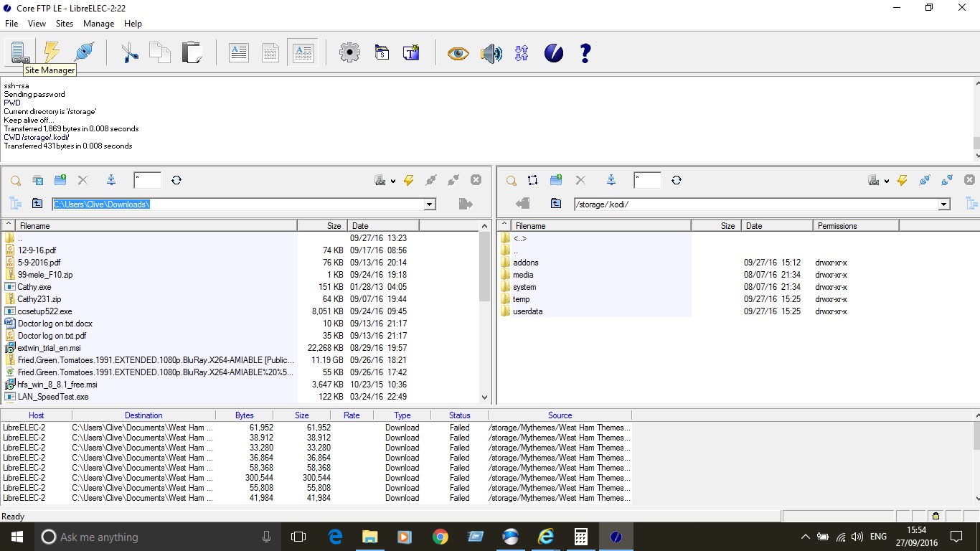Viewport: 980px width, 551px height.
Task: Open the Sites menu
Action: click(65, 24)
